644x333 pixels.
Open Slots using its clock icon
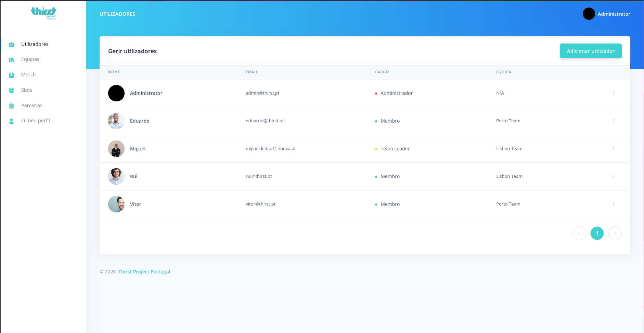11,90
